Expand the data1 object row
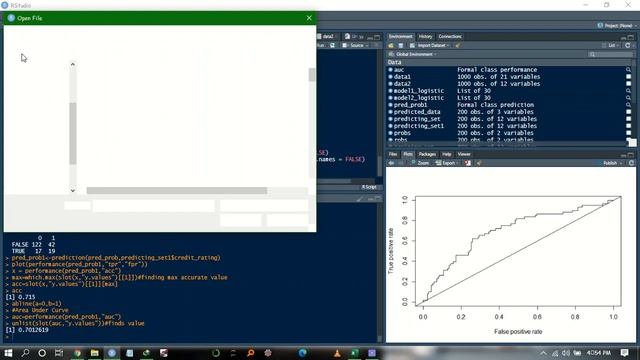640x360 pixels. click(391, 77)
